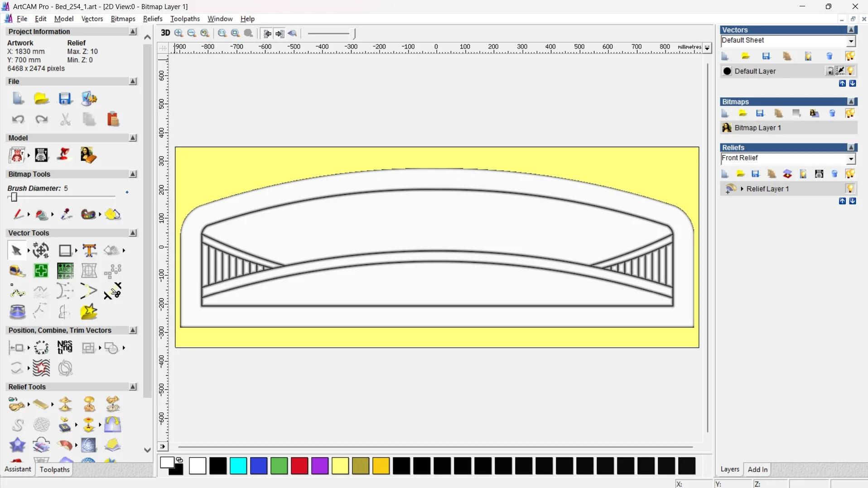Click the Paste clipboard icon
The height and width of the screenshot is (488, 868).
[113, 120]
